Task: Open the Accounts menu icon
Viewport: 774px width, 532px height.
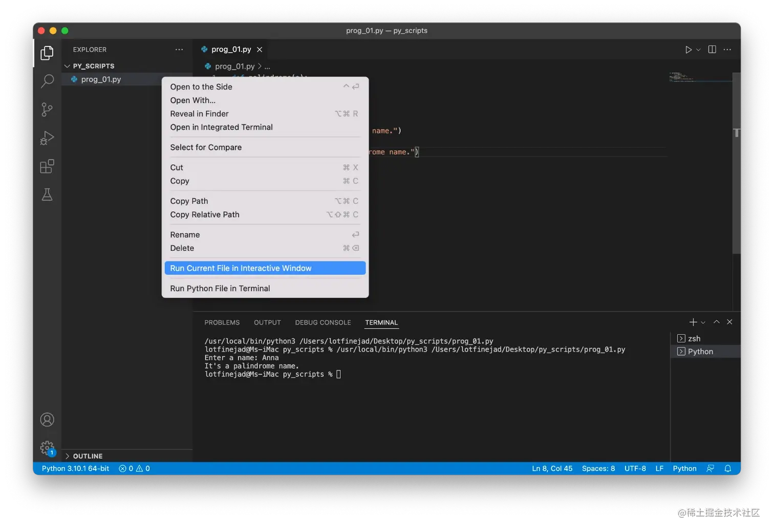Action: coord(47,420)
